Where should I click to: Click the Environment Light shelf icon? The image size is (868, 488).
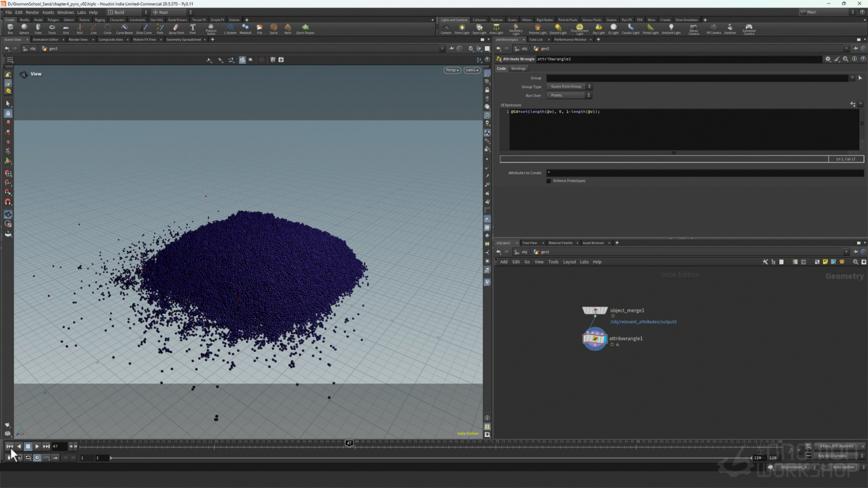579,28
